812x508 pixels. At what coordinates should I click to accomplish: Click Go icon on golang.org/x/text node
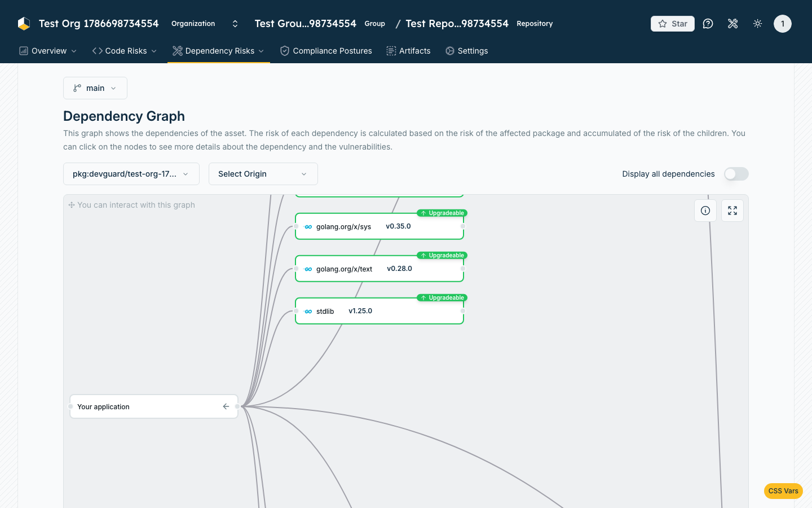(x=308, y=269)
